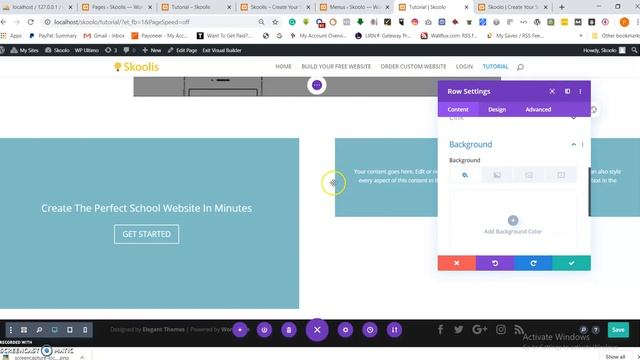
Task: Open New content menu in admin bar
Action: point(151,50)
